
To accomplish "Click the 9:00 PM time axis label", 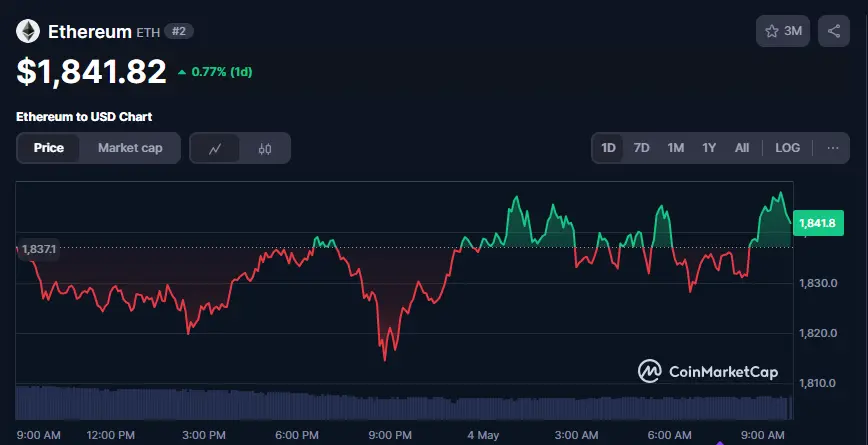I will click(390, 435).
